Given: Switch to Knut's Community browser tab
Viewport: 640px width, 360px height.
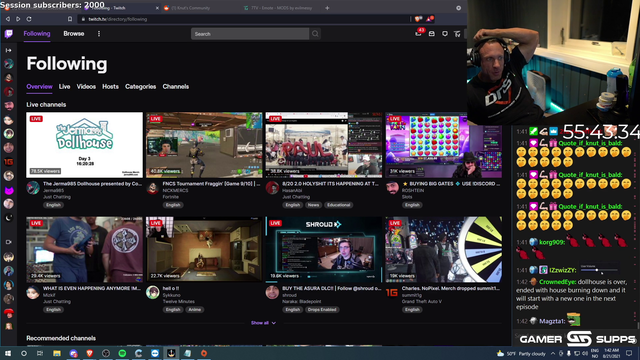Looking at the screenshot, I should [x=200, y=8].
